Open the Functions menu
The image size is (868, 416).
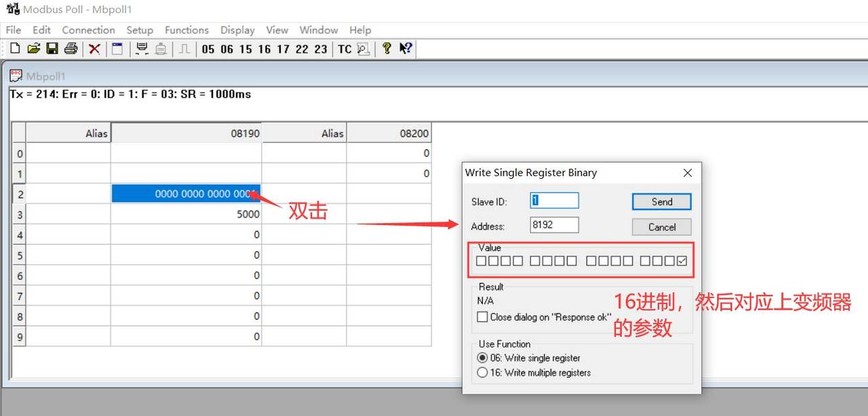pos(186,30)
